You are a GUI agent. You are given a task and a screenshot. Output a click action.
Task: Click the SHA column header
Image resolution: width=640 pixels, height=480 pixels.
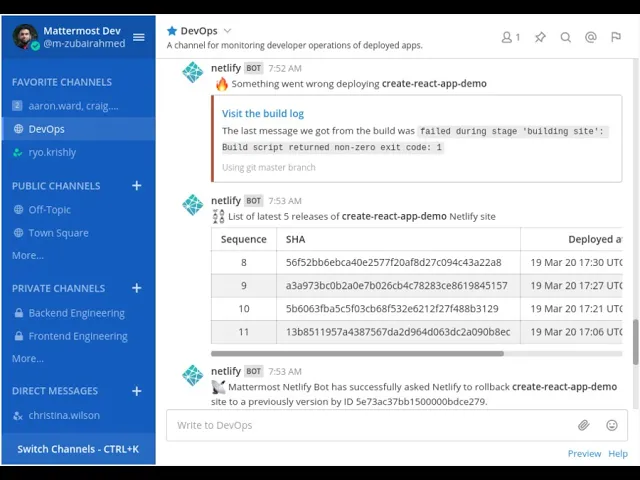(x=398, y=239)
